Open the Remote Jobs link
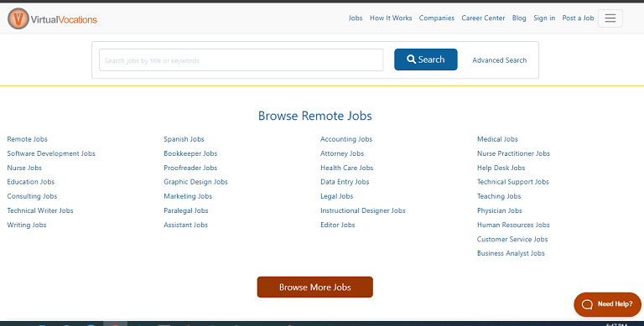This screenshot has width=644, height=326. pyautogui.click(x=27, y=139)
